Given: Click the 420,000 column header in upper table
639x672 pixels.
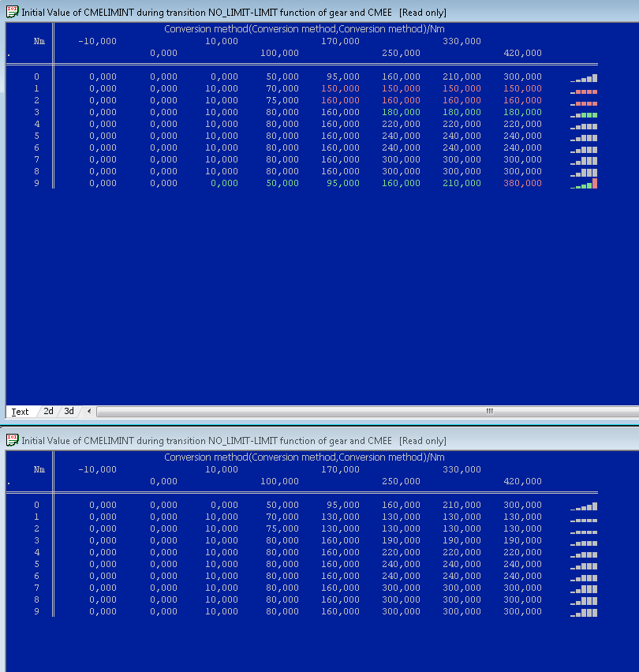Looking at the screenshot, I should click(522, 53).
